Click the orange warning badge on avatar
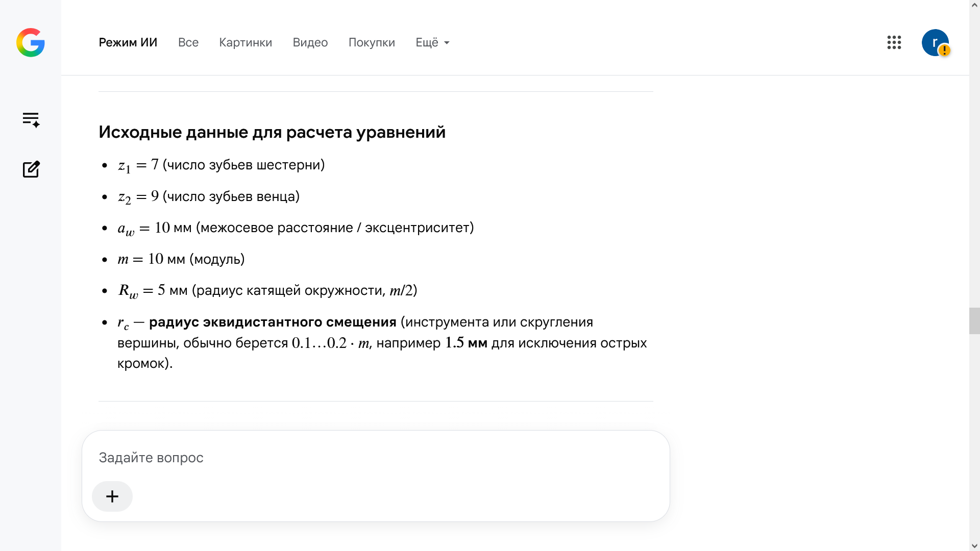980x551 pixels. coord(944,51)
